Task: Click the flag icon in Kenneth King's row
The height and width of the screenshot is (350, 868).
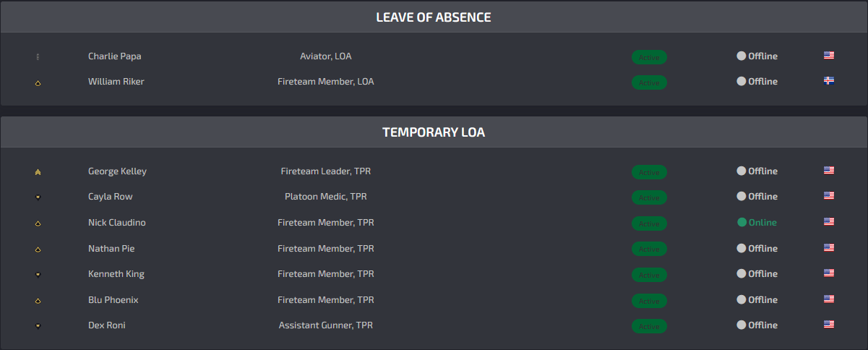Action: [x=829, y=273]
